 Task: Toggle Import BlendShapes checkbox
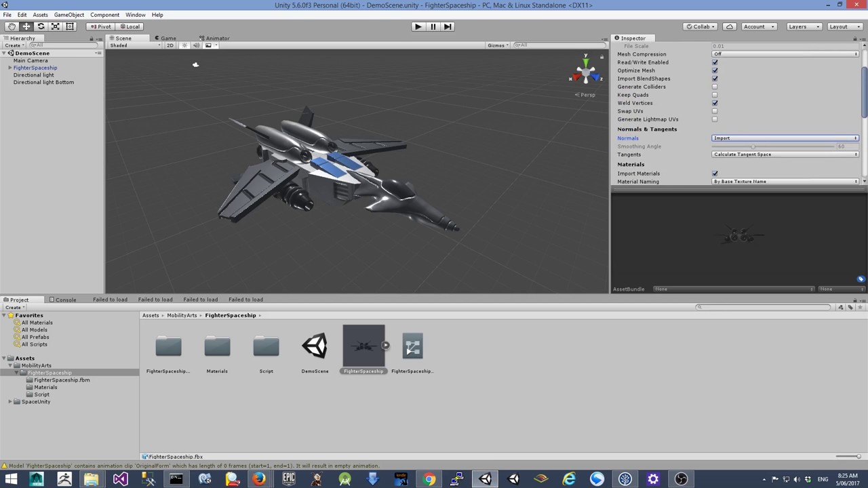click(x=715, y=79)
